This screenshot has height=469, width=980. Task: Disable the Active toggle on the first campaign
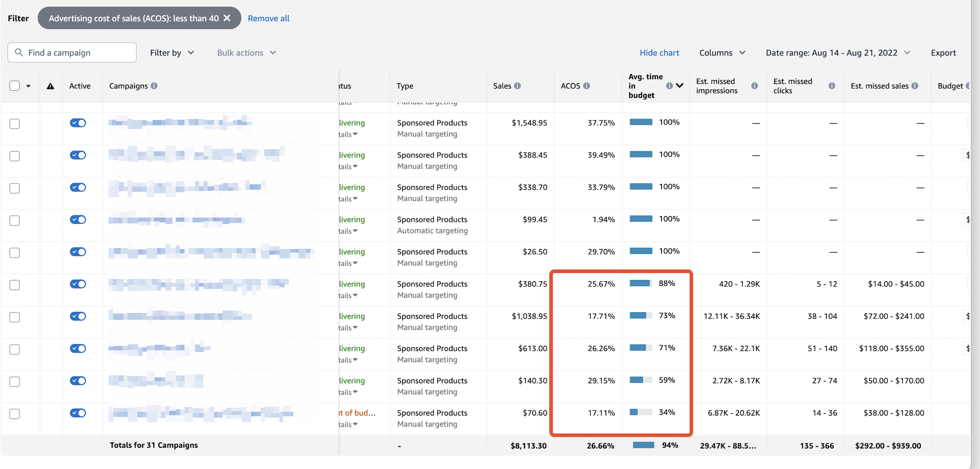point(78,122)
